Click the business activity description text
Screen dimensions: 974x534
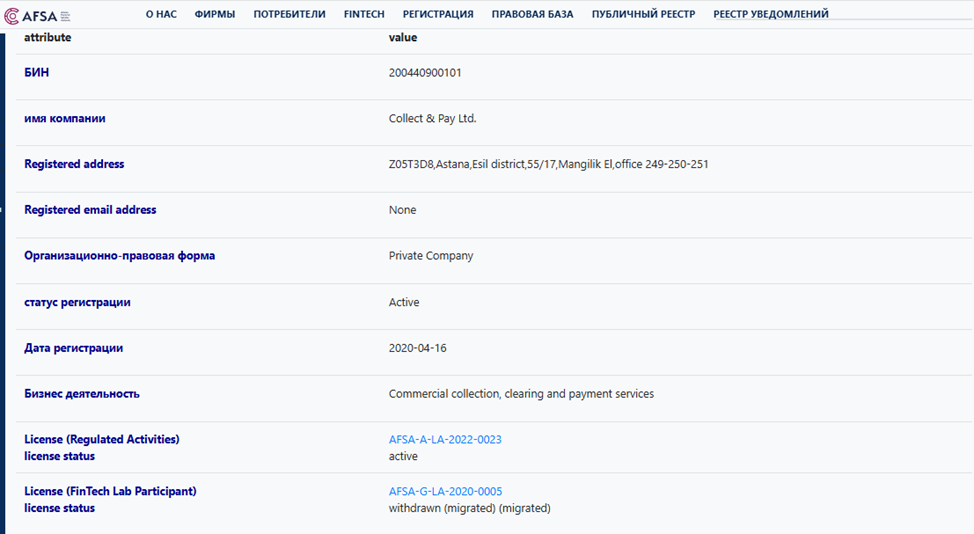coord(521,394)
